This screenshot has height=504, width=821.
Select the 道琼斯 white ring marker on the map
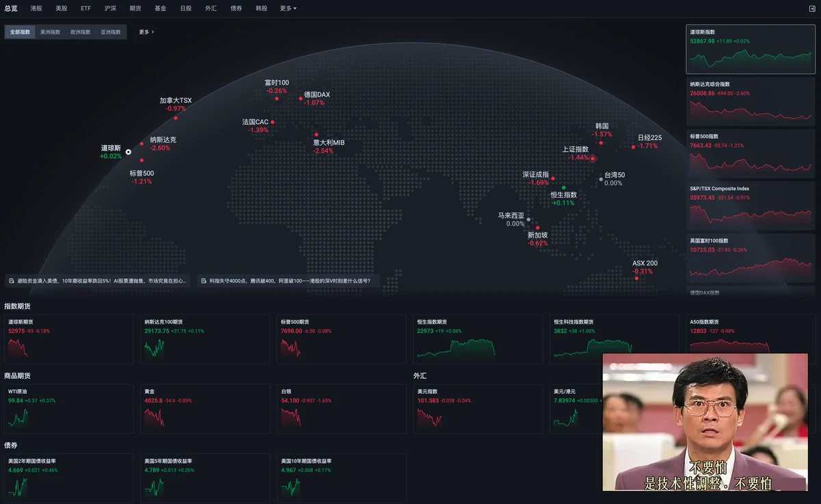pos(128,152)
